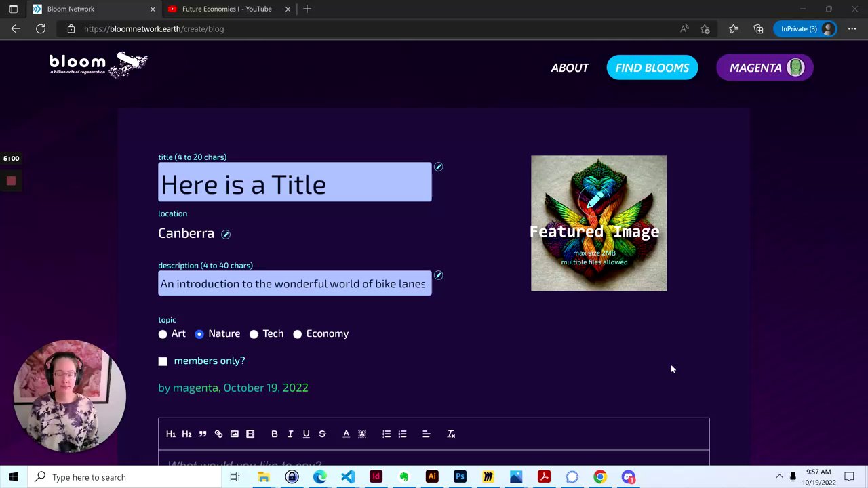Screen dimensions: 868x488
Task: Toggle underline formatting
Action: tap(306, 434)
